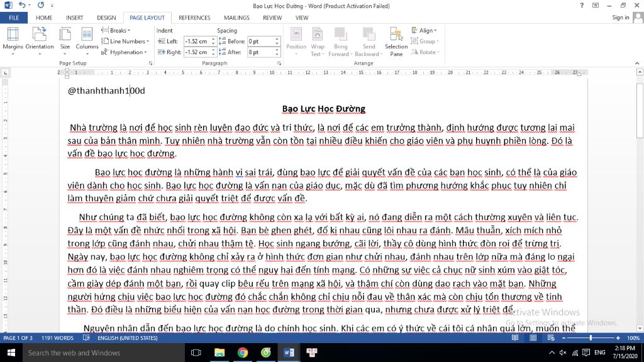644x362 pixels.
Task: Increase the Spacing Before with the stepper
Action: coord(277,39)
